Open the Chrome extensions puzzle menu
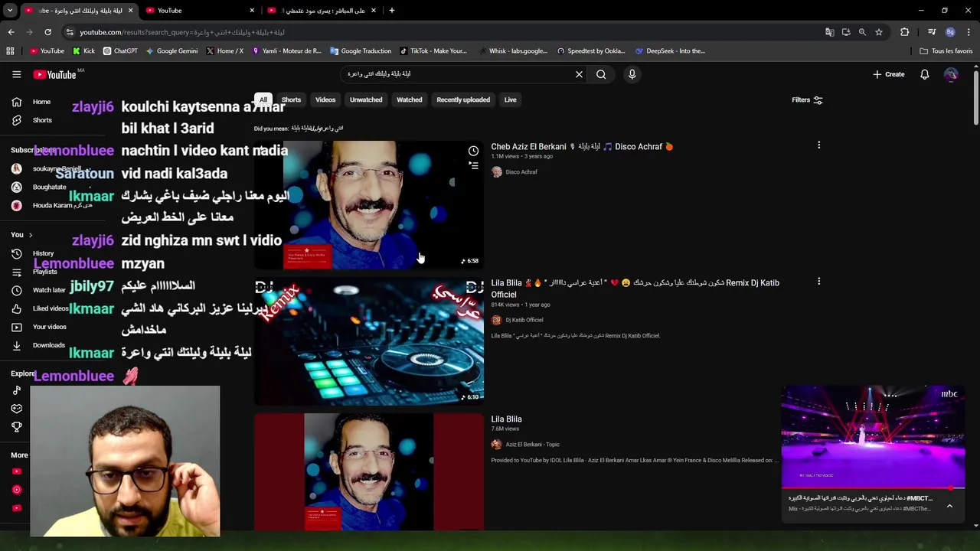The width and height of the screenshot is (980, 551). click(x=904, y=32)
